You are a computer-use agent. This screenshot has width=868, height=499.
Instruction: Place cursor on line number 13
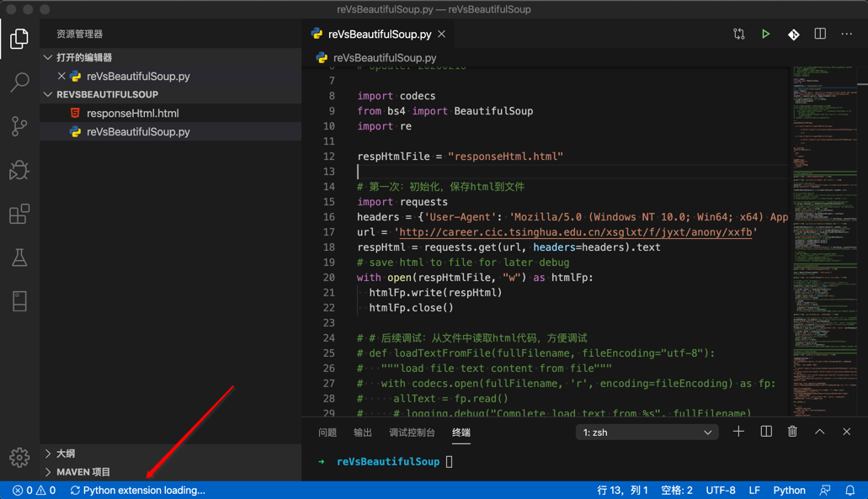pos(329,172)
